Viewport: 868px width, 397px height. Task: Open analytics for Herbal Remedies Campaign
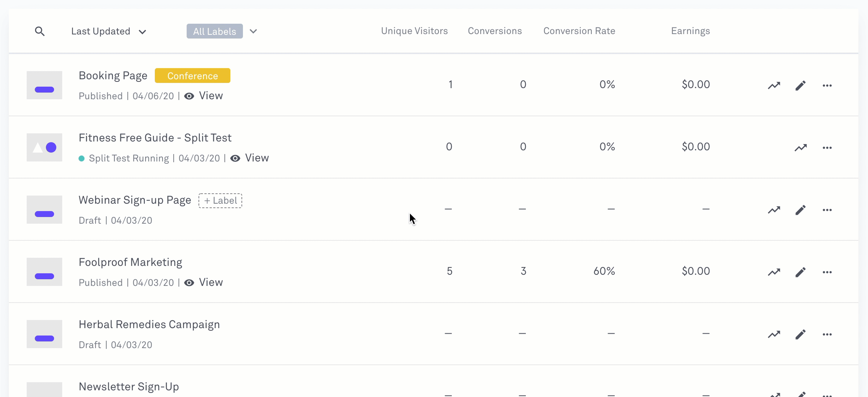(x=774, y=334)
